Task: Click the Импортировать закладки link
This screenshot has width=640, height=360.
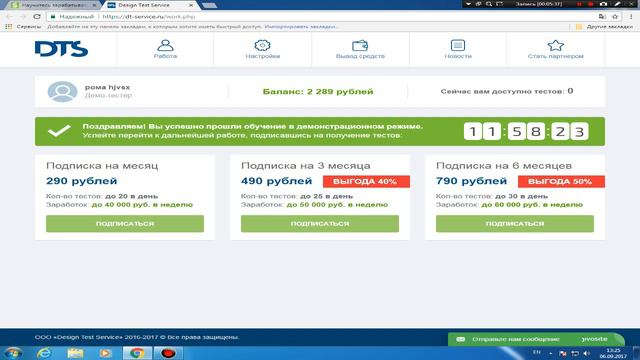Action: pyautogui.click(x=301, y=27)
